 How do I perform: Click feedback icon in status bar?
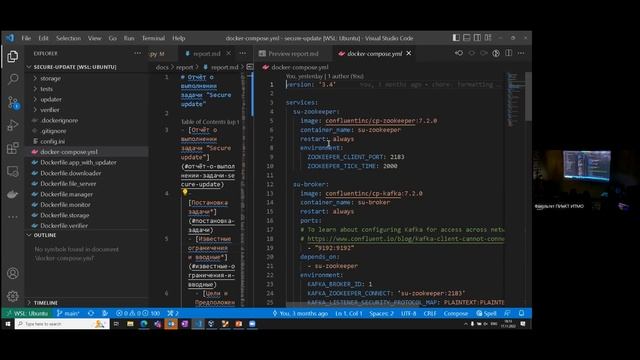click(x=507, y=313)
